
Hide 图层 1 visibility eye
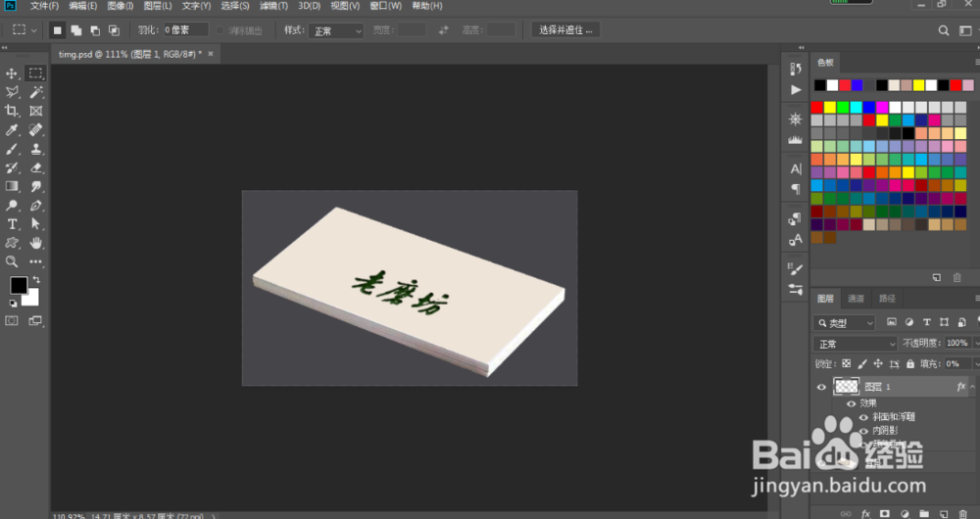821,387
